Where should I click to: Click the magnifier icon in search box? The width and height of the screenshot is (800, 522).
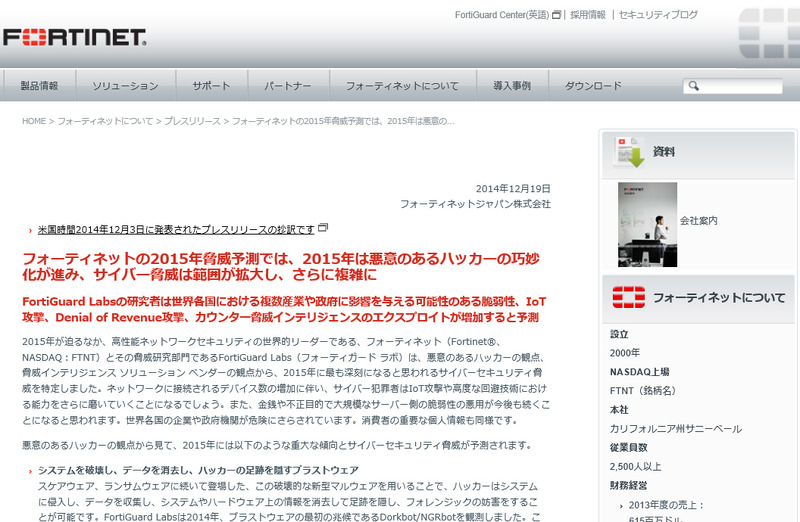click(x=692, y=87)
